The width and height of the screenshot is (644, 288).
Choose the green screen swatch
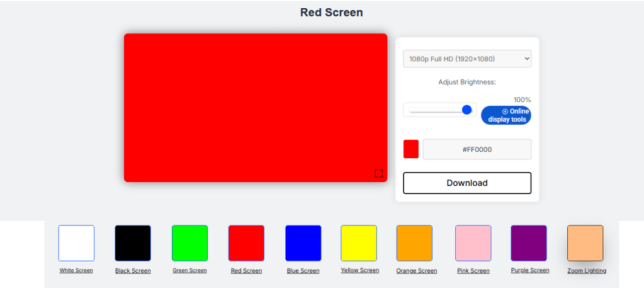pos(189,243)
